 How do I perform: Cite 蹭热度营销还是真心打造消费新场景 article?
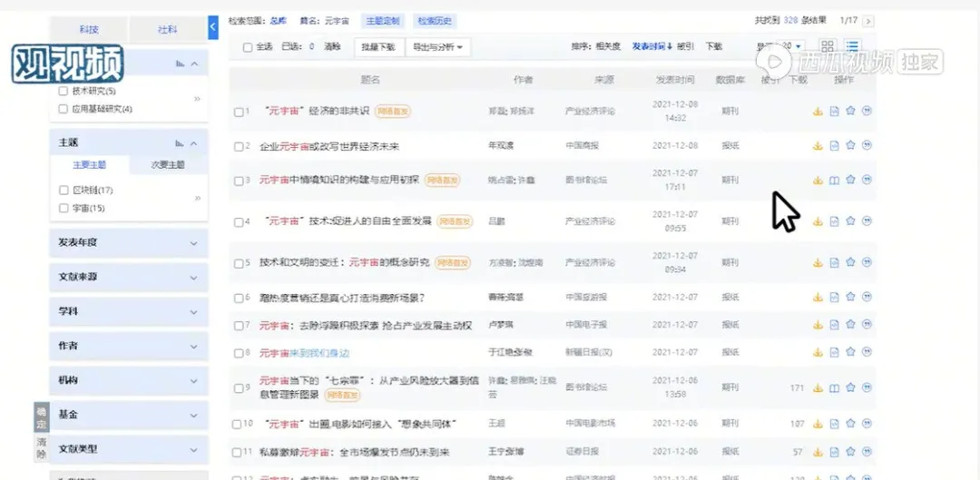[867, 297]
